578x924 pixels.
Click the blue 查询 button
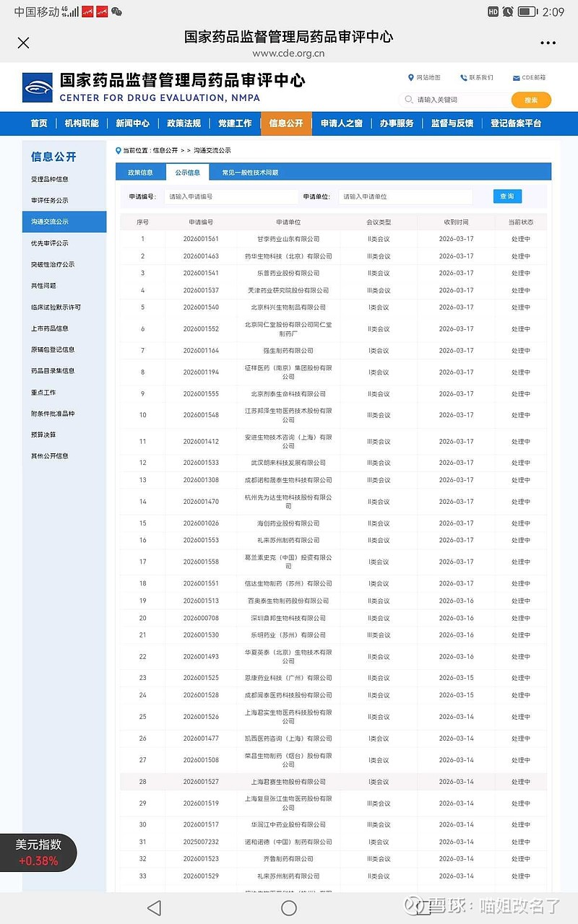[x=507, y=196]
